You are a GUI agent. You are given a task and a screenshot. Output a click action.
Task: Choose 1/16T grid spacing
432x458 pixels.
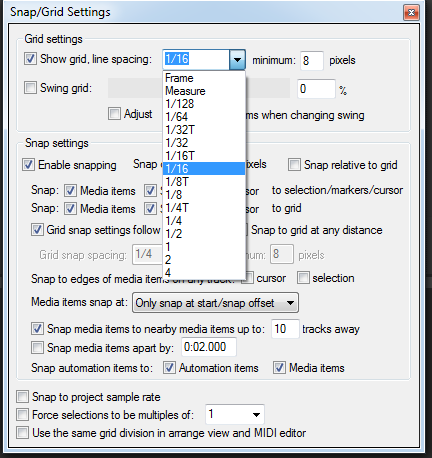(x=204, y=156)
